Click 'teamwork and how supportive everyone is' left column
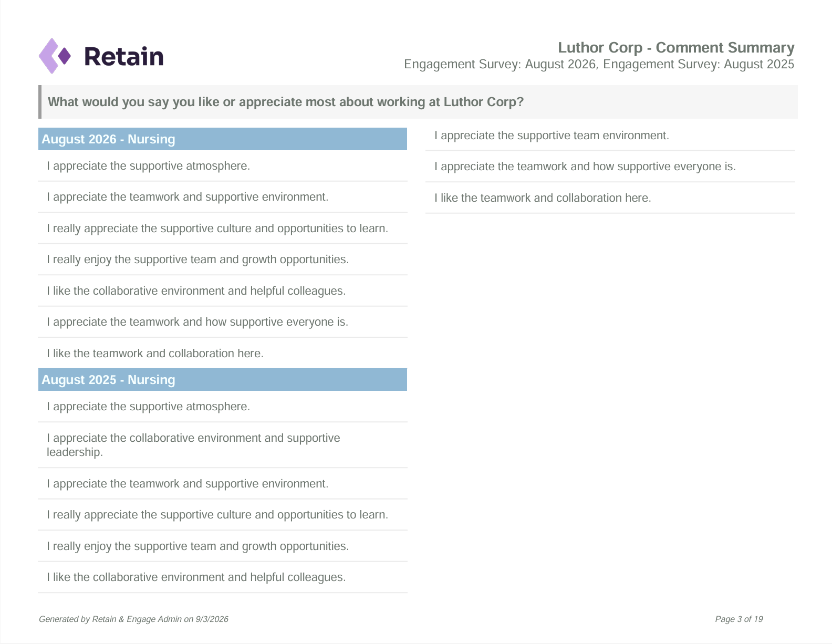The height and width of the screenshot is (644, 832). [197, 322]
